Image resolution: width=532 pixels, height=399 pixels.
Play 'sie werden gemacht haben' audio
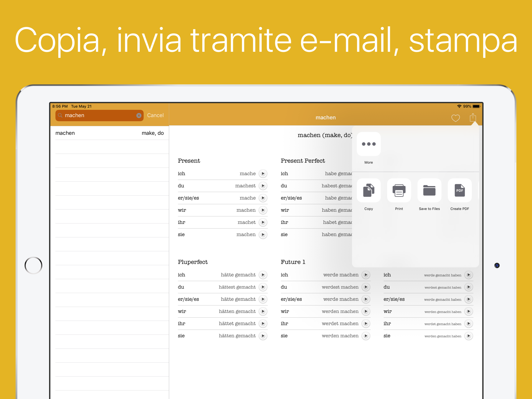[469, 336]
